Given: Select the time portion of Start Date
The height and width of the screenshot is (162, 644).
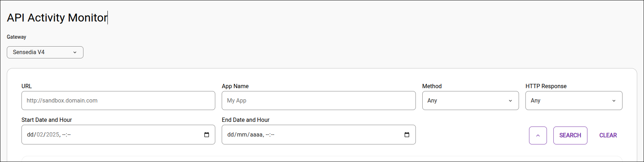Looking at the screenshot, I should [67, 135].
